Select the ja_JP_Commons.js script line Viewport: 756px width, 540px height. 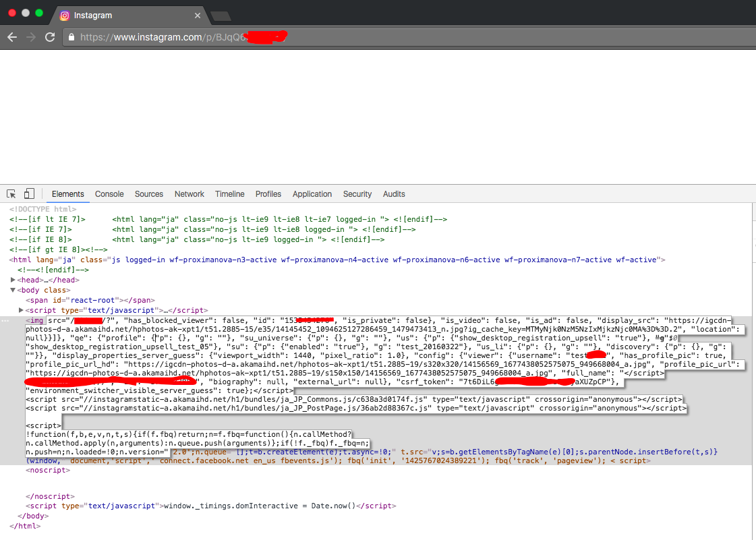pyautogui.click(x=354, y=399)
